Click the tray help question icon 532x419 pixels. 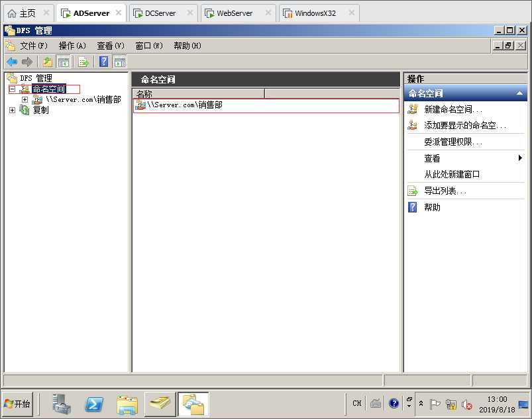pyautogui.click(x=394, y=403)
